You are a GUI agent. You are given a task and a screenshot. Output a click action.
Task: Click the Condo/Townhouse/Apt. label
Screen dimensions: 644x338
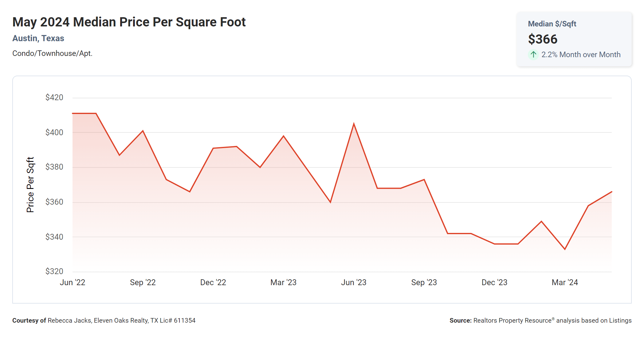click(x=52, y=53)
